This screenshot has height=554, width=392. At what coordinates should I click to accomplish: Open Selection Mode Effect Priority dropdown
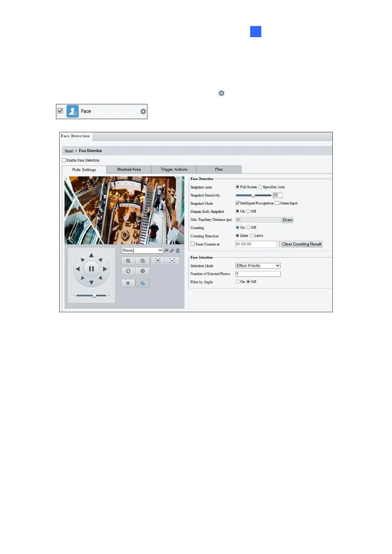click(x=258, y=266)
